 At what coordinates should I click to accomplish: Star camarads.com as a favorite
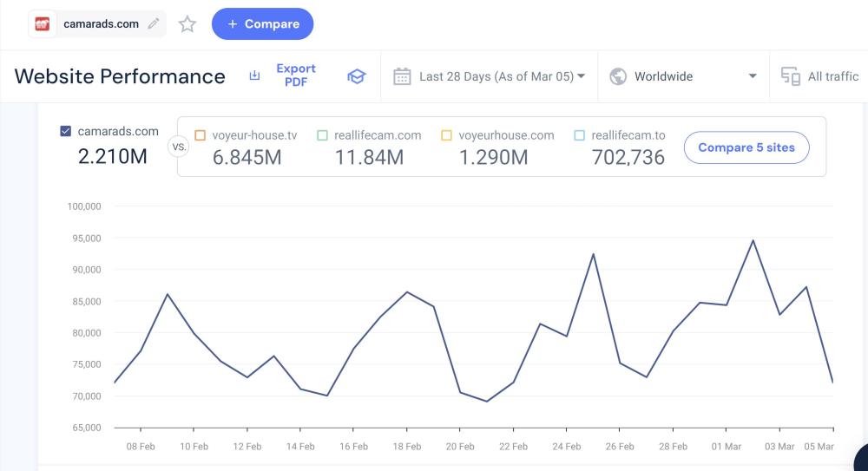pyautogui.click(x=187, y=24)
